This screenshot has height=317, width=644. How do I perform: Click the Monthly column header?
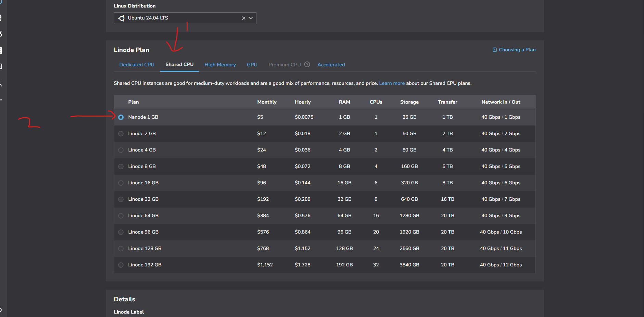(x=267, y=102)
